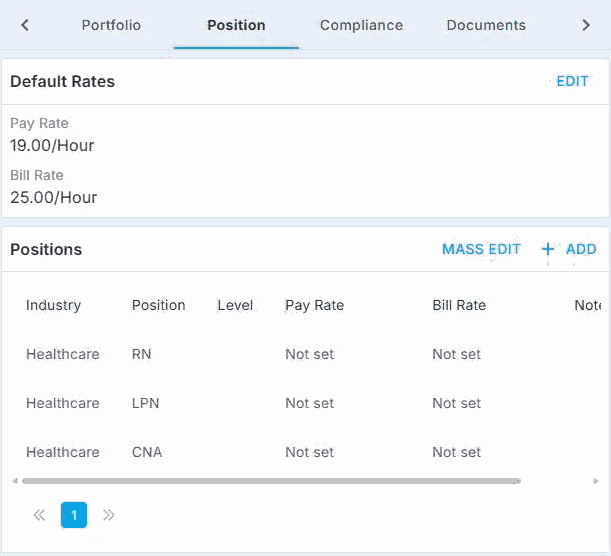Select the RN position cell

tap(141, 354)
